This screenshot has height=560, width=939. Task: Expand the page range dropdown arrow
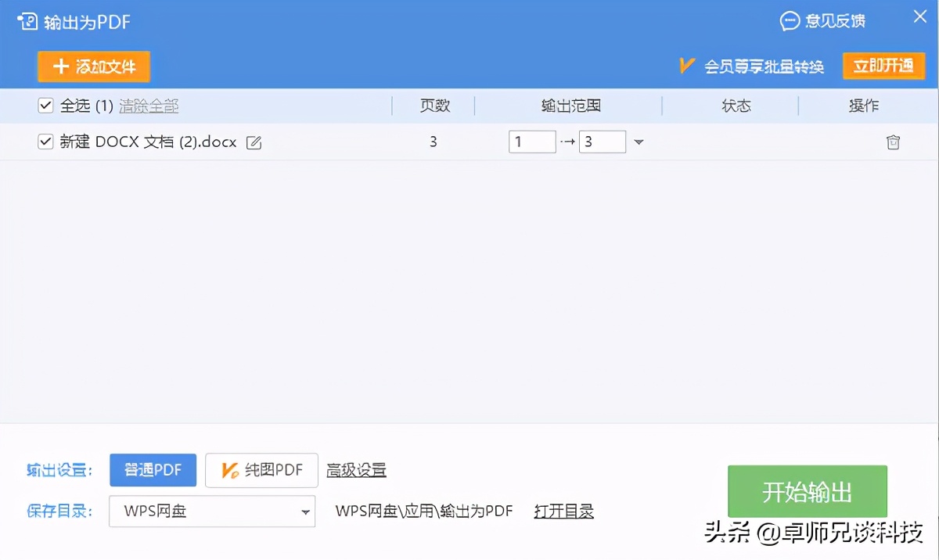coord(639,142)
